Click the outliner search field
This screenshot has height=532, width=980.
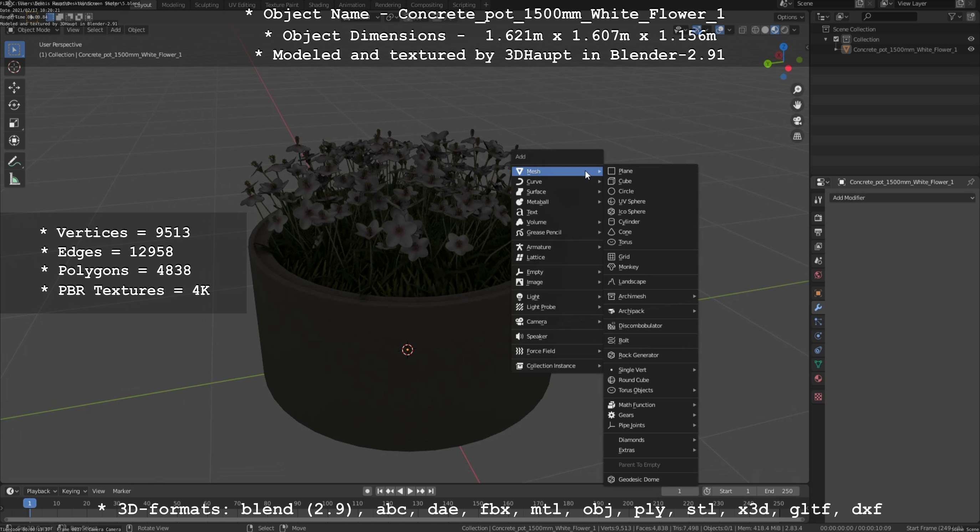click(889, 16)
